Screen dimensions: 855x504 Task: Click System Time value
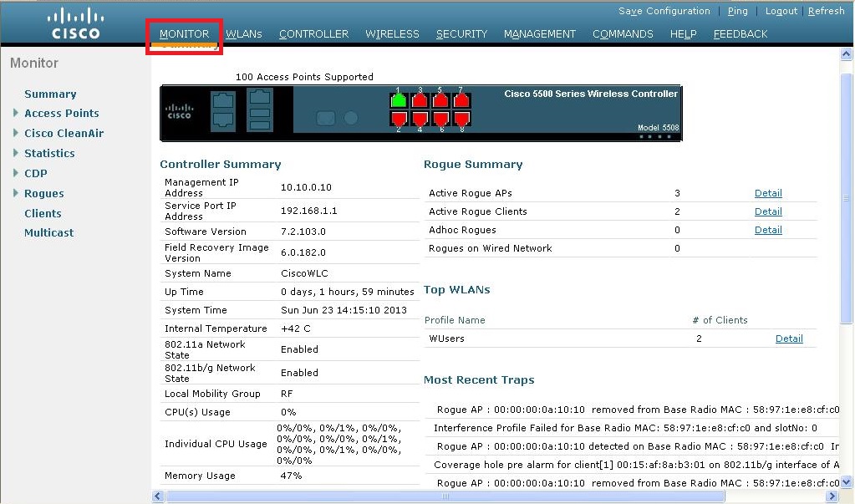344,310
